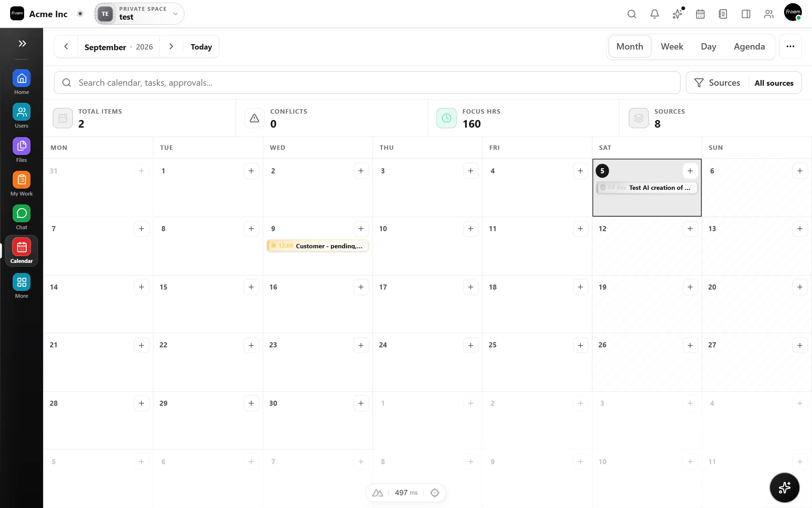This screenshot has width=812, height=508.
Task: Open the three-dots more options menu
Action: point(790,46)
